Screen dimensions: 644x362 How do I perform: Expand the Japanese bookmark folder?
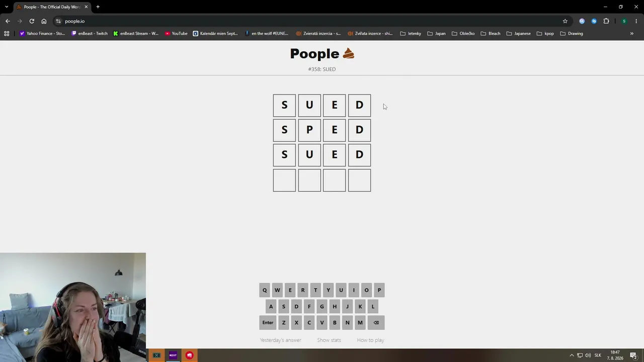click(518, 34)
